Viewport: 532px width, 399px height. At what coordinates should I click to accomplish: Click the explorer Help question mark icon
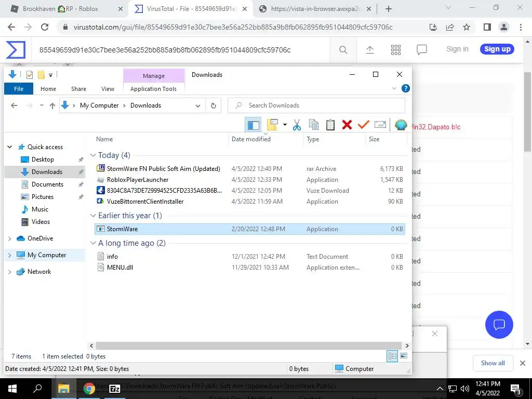pyautogui.click(x=405, y=88)
